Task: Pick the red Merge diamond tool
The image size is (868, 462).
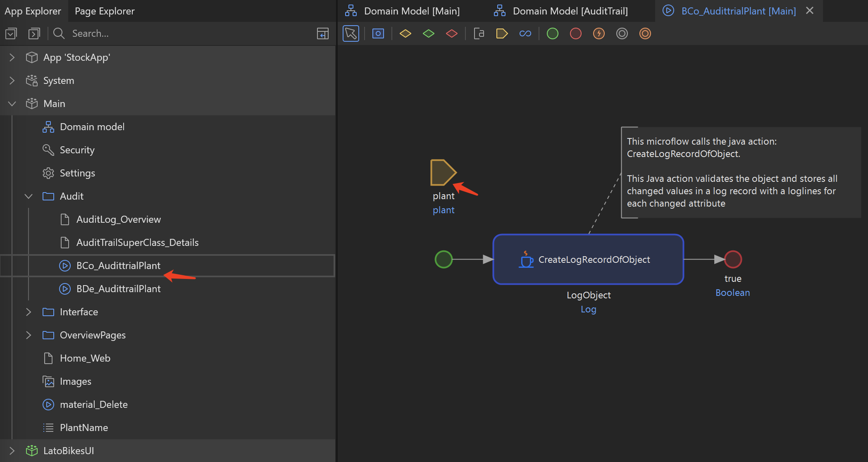Action: coord(452,33)
